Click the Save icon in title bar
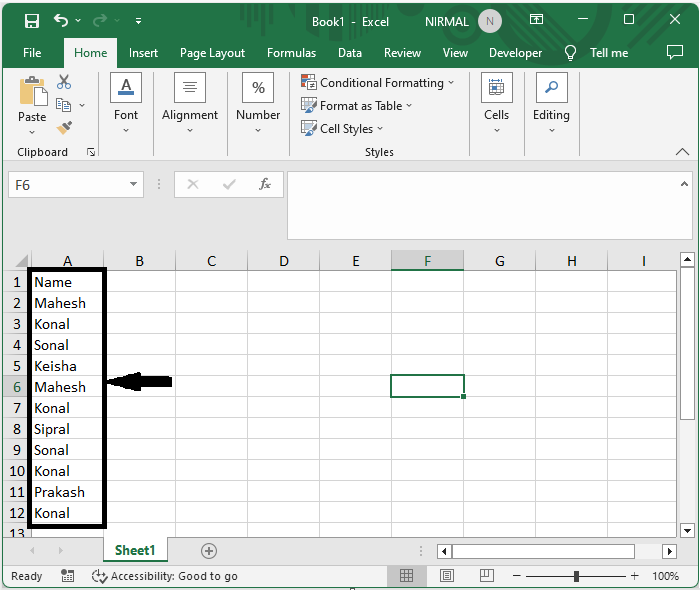 point(32,21)
